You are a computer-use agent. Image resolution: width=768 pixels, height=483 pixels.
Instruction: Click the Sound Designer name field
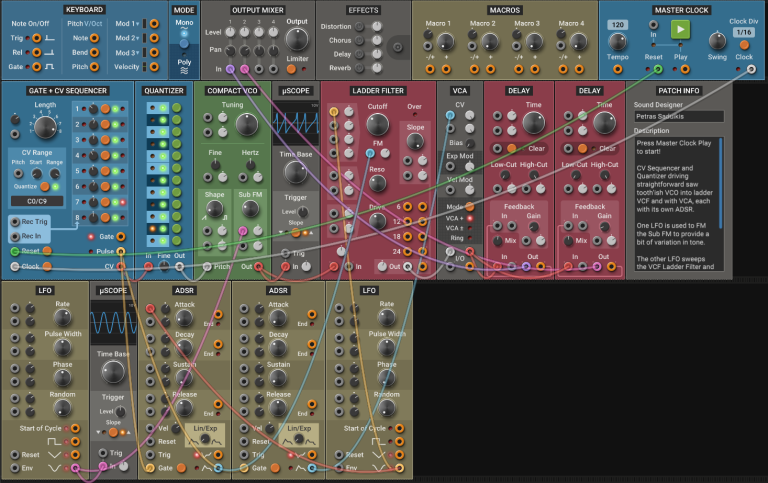click(678, 117)
